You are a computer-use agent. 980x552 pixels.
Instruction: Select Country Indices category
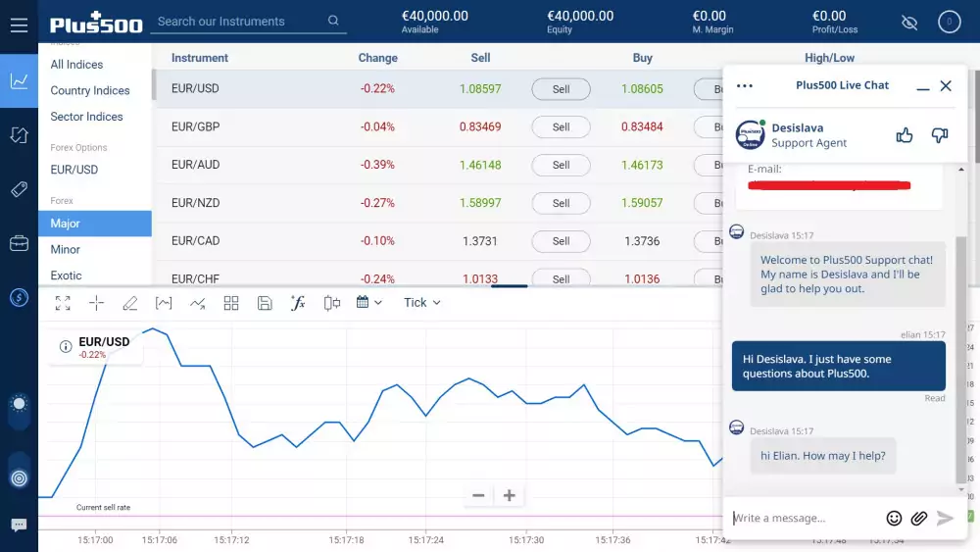[90, 90]
